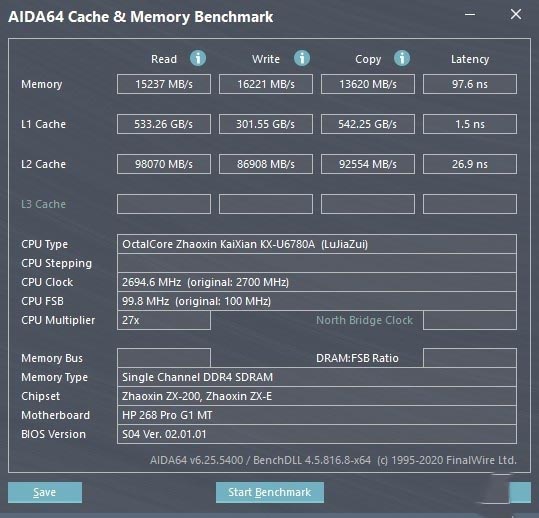539x518 pixels.
Task: Open the Copy info icon
Action: [x=402, y=58]
